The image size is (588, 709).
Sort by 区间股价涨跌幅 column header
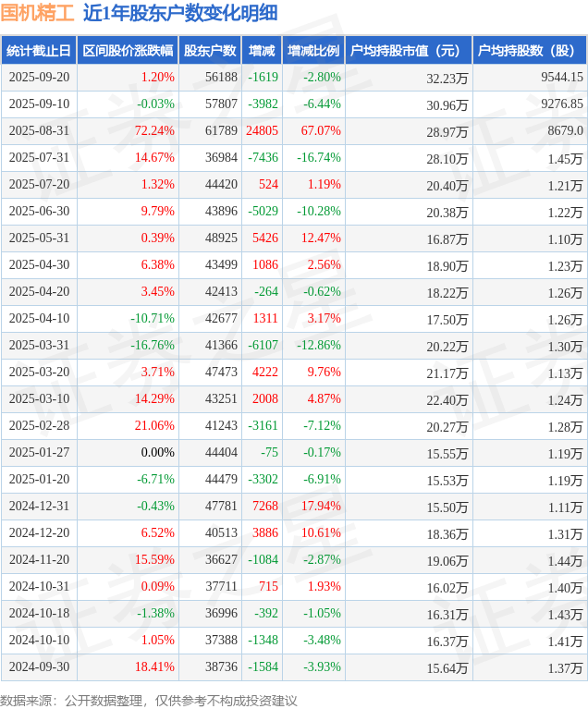128,51
